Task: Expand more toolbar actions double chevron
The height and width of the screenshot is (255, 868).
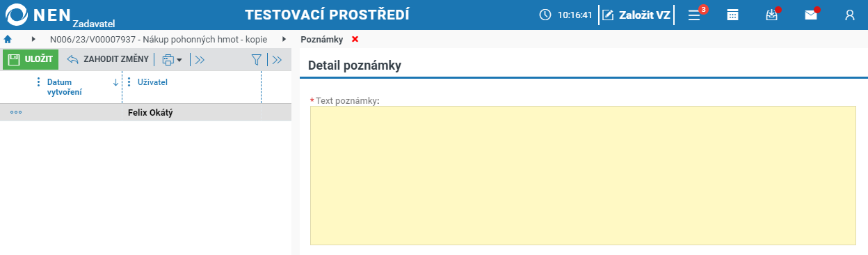Action: [200, 60]
